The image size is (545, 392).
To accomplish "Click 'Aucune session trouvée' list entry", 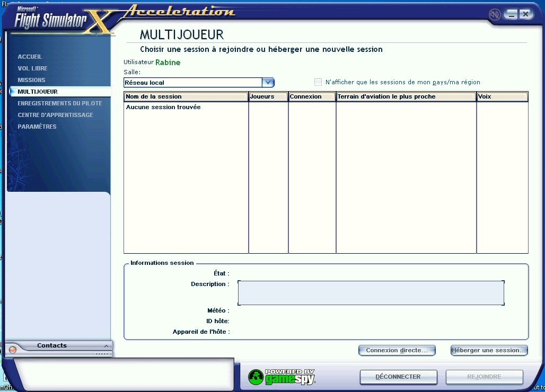I will (x=163, y=108).
